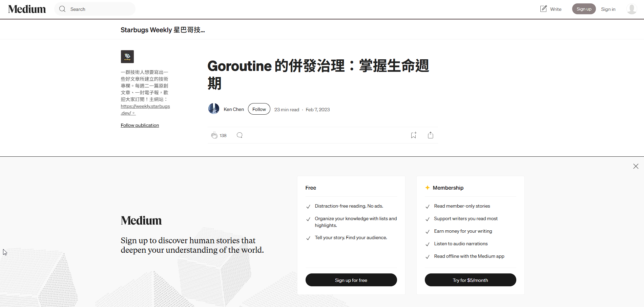The height and width of the screenshot is (307, 644).
Task: Click the share icon
Action: click(431, 135)
